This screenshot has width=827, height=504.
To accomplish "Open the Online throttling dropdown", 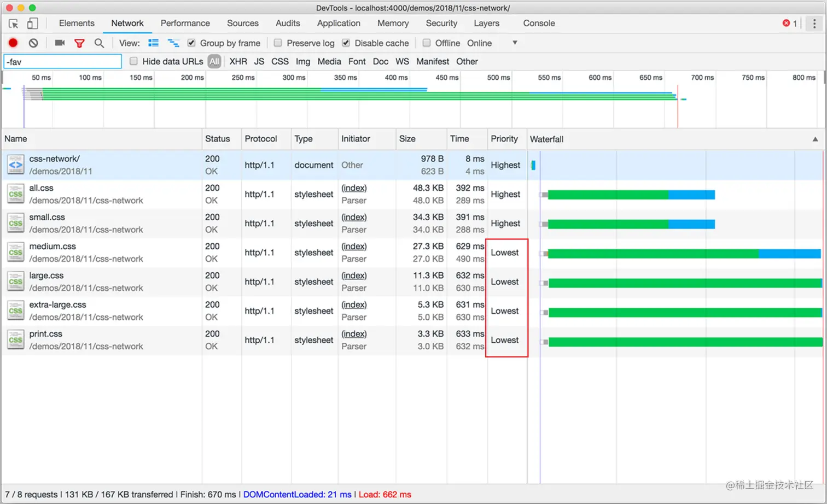I will 492,43.
